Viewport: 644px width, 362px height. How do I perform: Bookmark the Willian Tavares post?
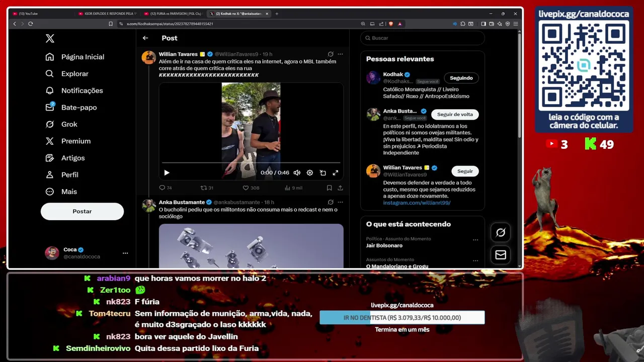click(329, 188)
